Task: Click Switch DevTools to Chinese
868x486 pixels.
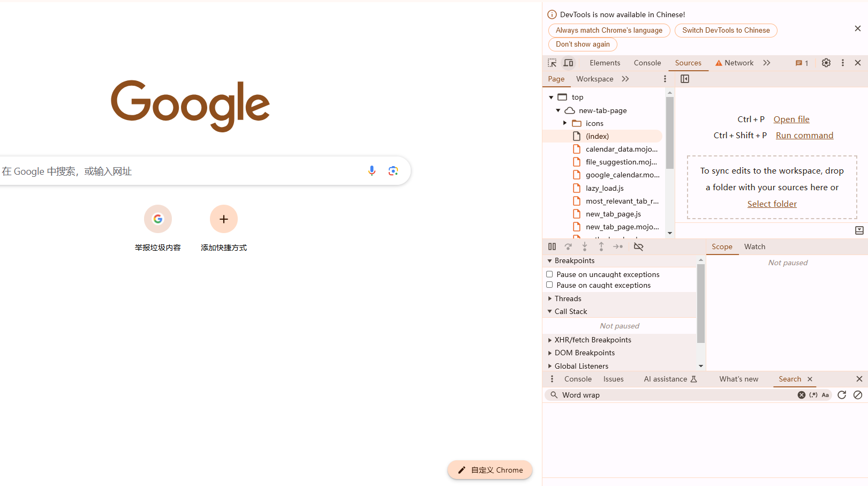Action: tap(726, 31)
